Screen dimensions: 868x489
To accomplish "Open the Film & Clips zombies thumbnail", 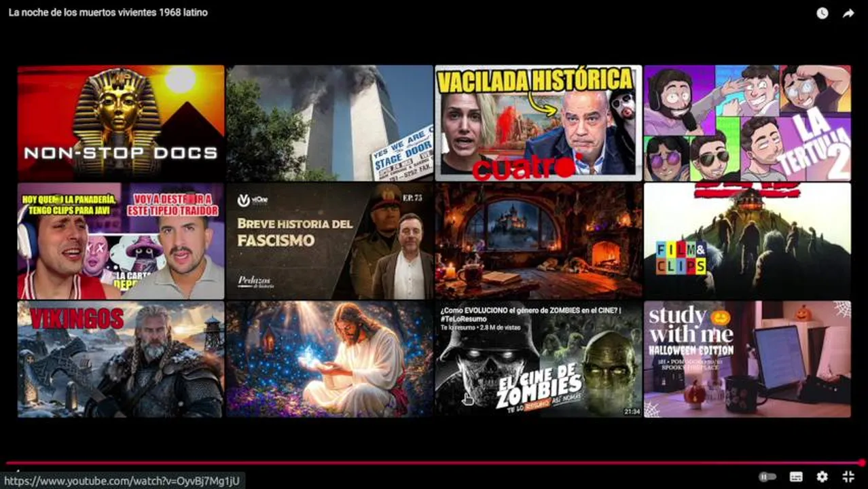I will (x=747, y=241).
